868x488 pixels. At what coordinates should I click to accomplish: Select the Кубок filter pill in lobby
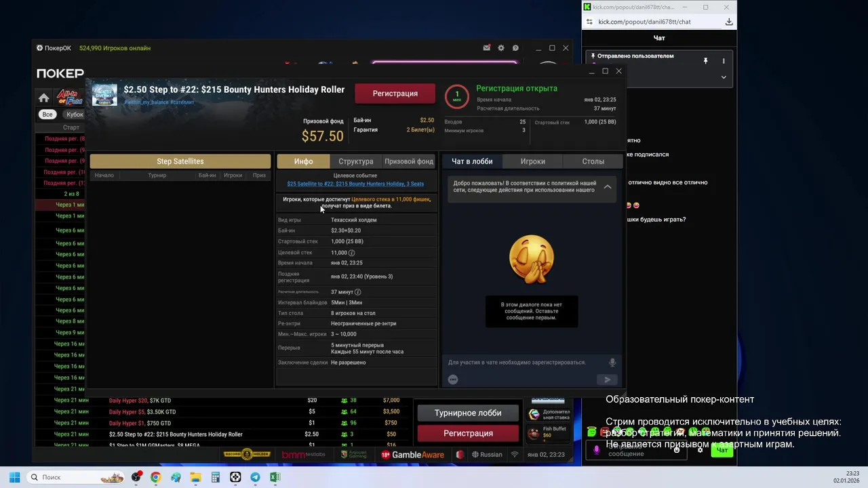[75, 115]
